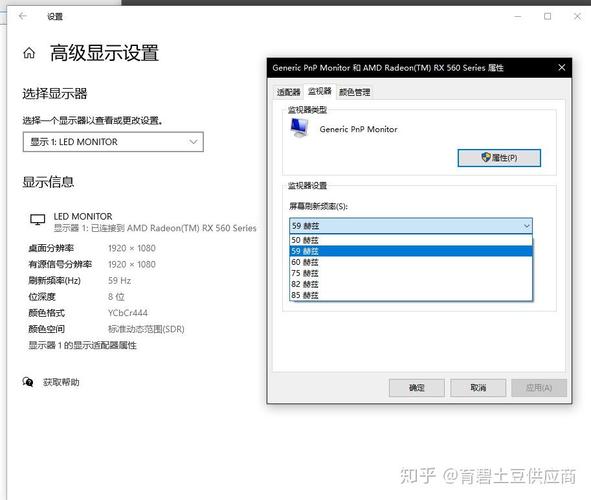The width and height of the screenshot is (591, 500).
Task: Close the Settings window
Action: click(x=577, y=16)
